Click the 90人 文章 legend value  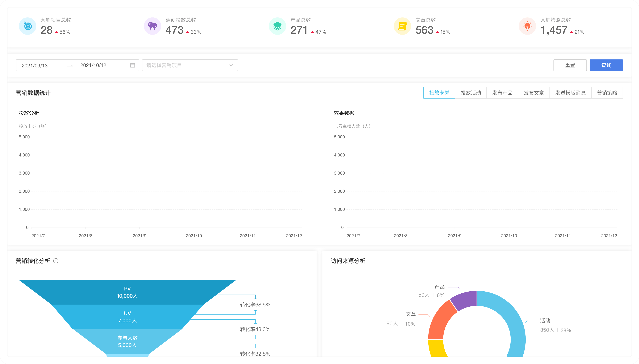(392, 323)
